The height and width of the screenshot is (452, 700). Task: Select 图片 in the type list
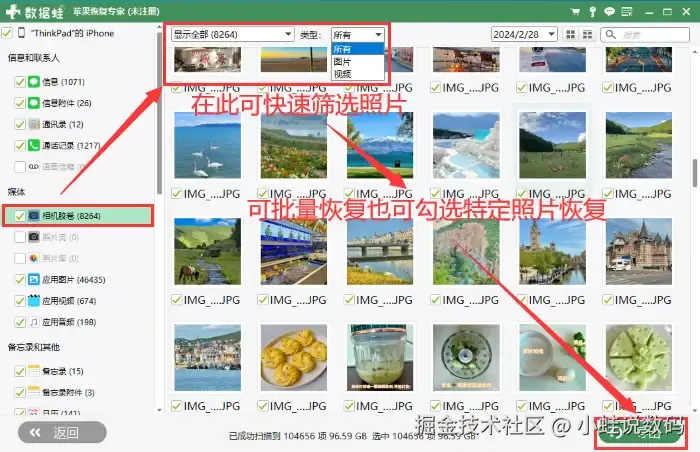coord(358,62)
